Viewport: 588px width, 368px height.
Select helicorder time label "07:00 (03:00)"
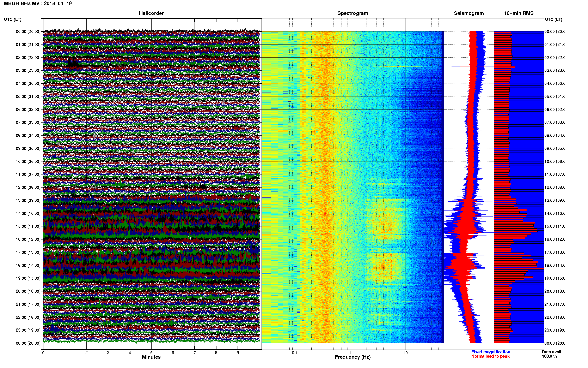(x=28, y=122)
